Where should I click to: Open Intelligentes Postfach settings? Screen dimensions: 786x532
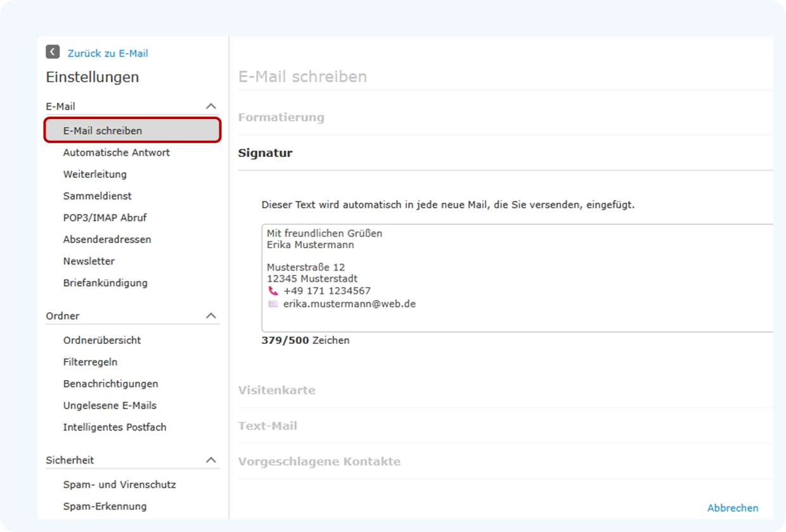(115, 427)
